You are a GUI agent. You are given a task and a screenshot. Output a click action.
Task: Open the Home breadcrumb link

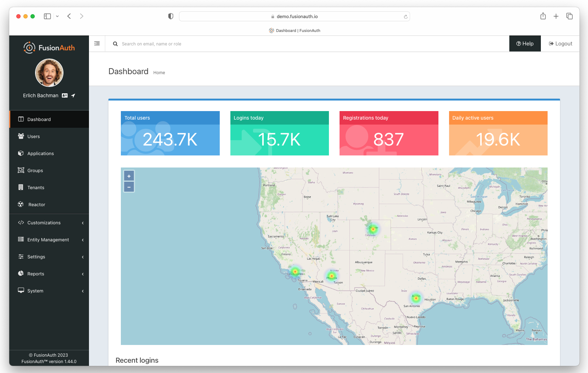click(159, 72)
